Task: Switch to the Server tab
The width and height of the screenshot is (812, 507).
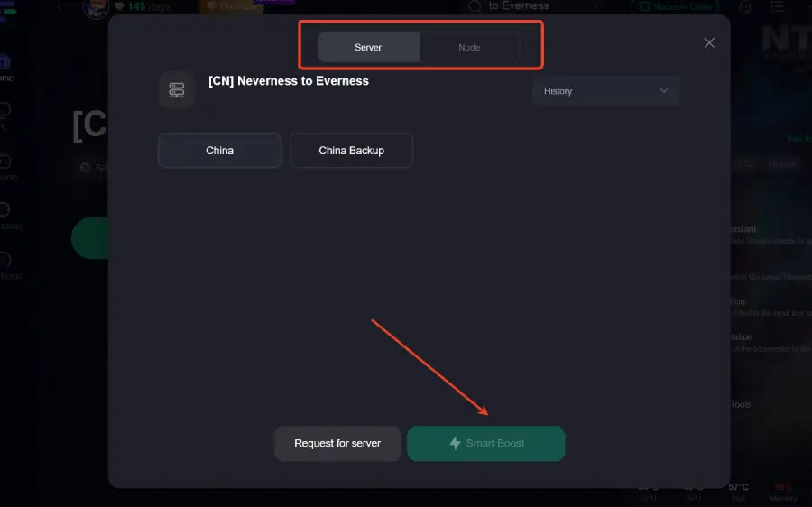Action: point(368,47)
